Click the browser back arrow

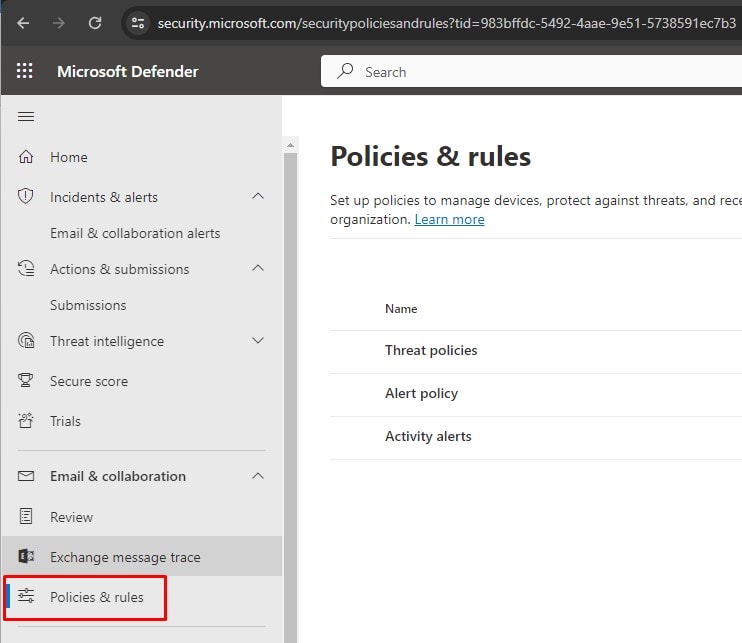click(x=23, y=23)
